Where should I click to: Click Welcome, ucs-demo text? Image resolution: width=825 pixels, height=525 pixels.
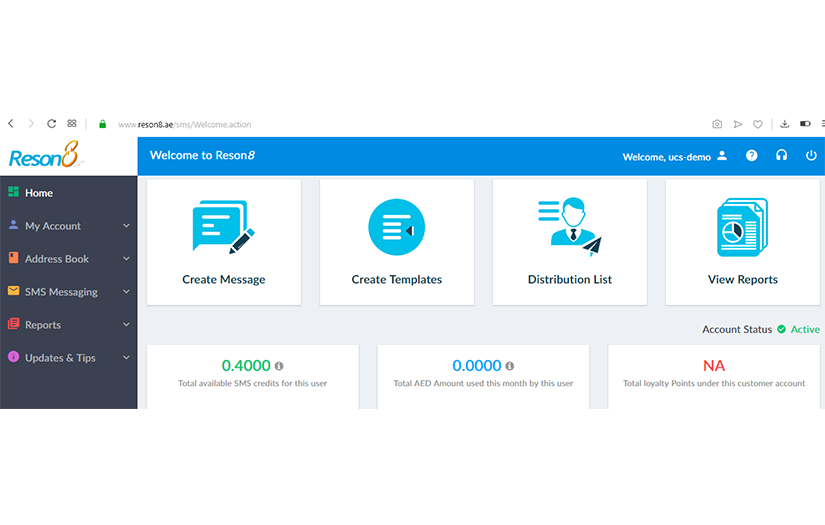coord(667,157)
